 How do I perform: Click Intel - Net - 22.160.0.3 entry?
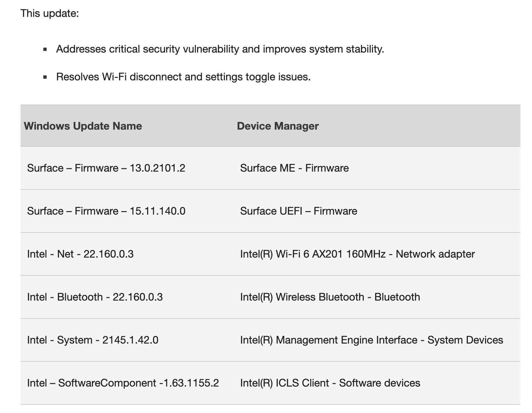(x=80, y=254)
